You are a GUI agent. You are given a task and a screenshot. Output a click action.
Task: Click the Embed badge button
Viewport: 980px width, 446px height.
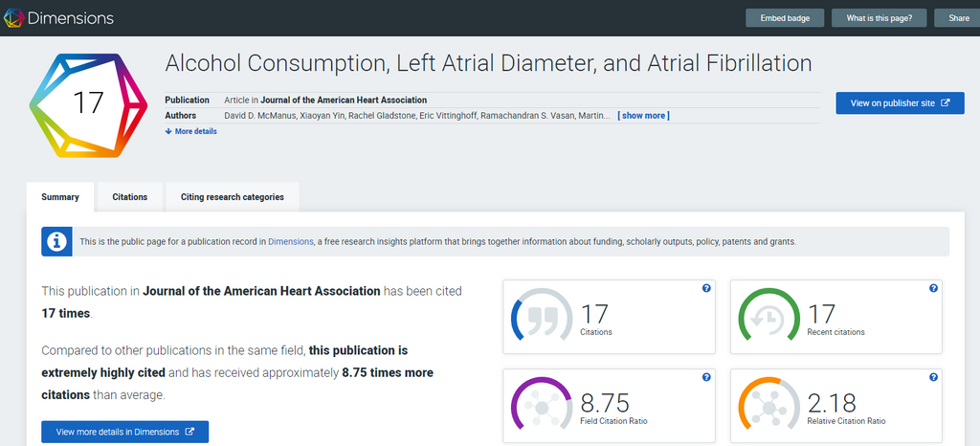tap(785, 18)
